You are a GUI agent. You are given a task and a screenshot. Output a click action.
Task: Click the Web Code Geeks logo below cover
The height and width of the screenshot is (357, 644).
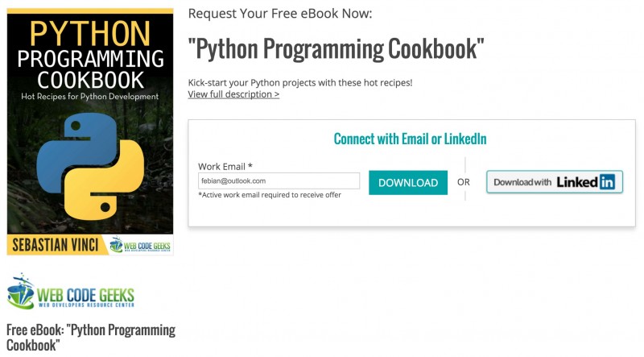point(71,291)
